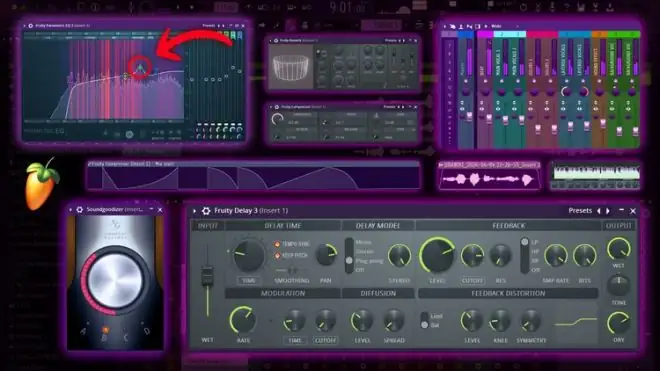The width and height of the screenshot is (660, 371).
Task: Select Limit feedback distortion mode
Action: [x=436, y=316]
